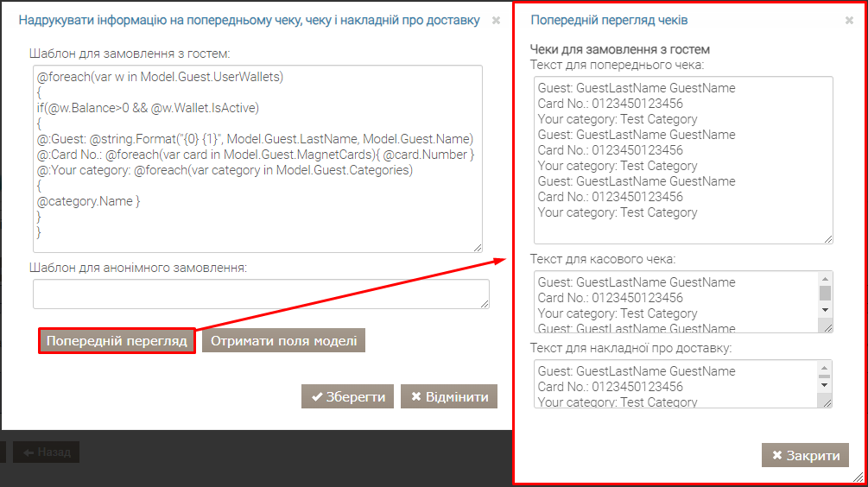The image size is (868, 487).
Task: Click the preliminary receipt text preview area
Action: point(682,160)
